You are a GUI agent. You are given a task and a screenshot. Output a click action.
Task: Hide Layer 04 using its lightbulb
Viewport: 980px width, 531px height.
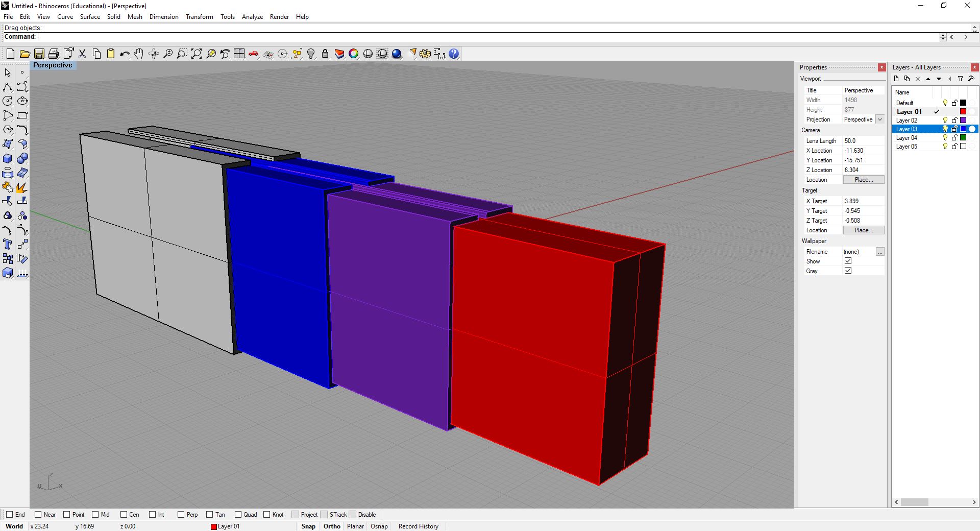tap(945, 138)
